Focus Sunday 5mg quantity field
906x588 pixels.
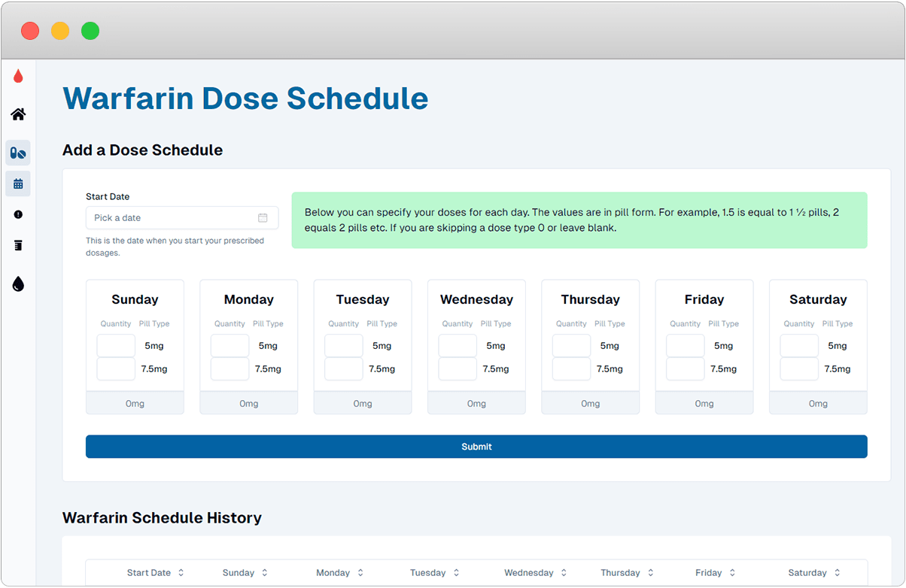(x=116, y=346)
